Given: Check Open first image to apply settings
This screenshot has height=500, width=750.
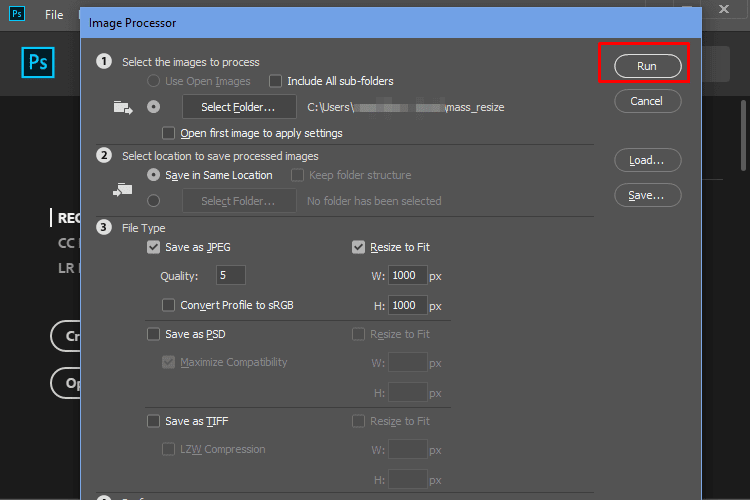Looking at the screenshot, I should click(x=168, y=133).
